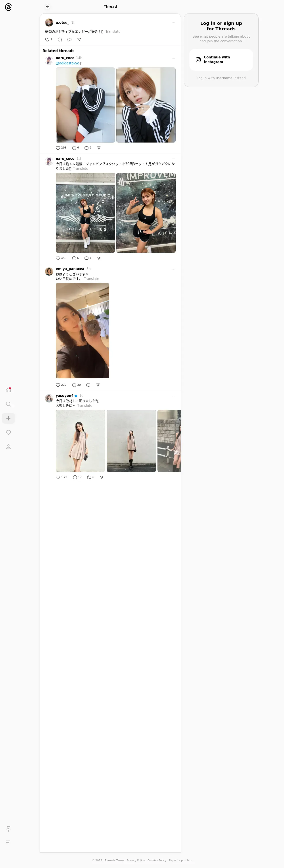The width and height of the screenshot is (284, 868).
Task: Open emiya_panacea avatar
Action: coord(49,272)
